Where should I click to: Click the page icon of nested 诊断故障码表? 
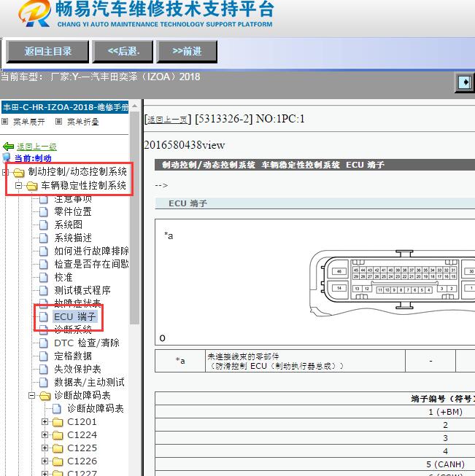(57, 409)
